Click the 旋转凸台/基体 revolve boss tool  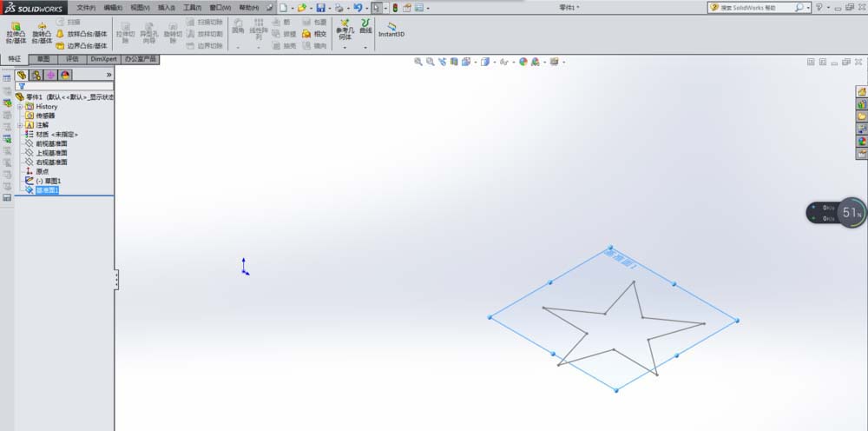[x=42, y=33]
